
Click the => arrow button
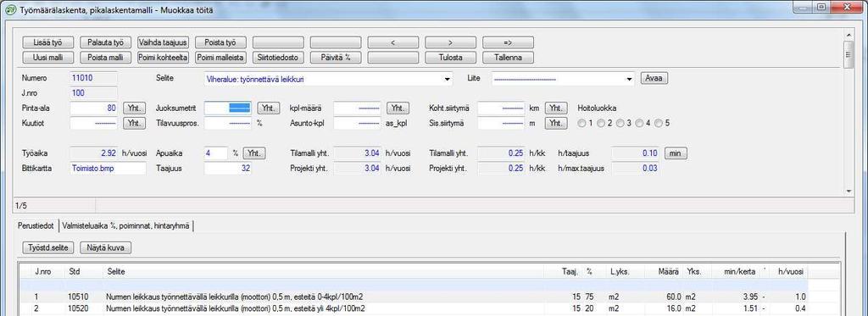click(x=508, y=42)
